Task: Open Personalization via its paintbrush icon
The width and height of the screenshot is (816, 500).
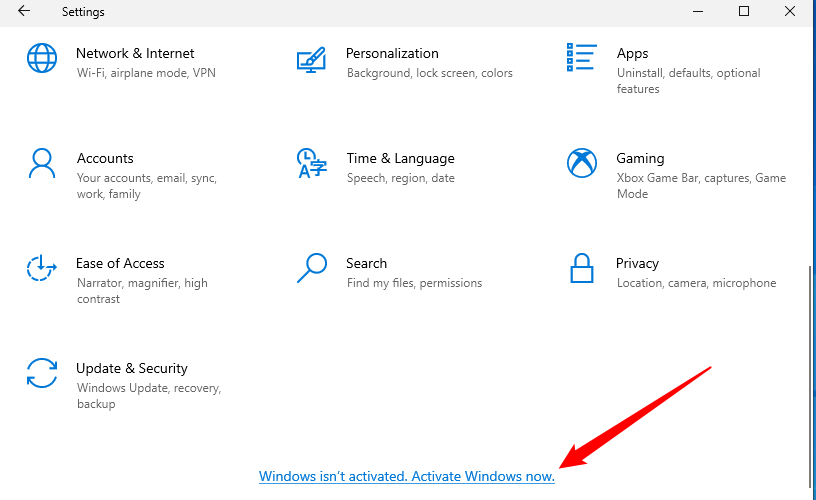Action: point(312,59)
